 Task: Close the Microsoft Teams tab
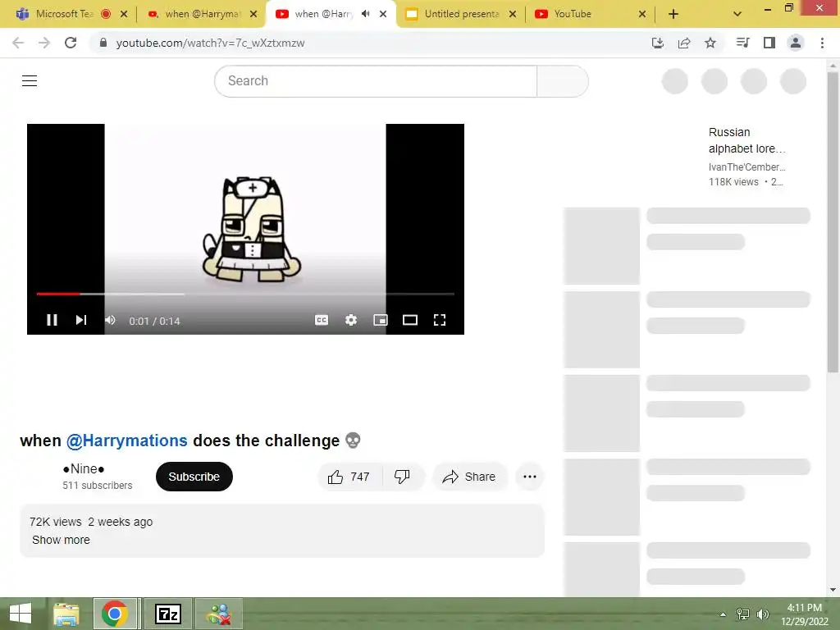coord(124,14)
